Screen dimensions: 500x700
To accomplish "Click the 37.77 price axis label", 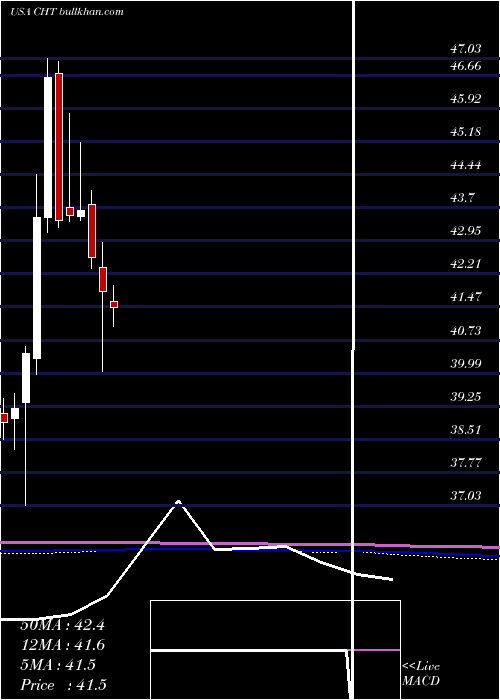I will pos(466,462).
